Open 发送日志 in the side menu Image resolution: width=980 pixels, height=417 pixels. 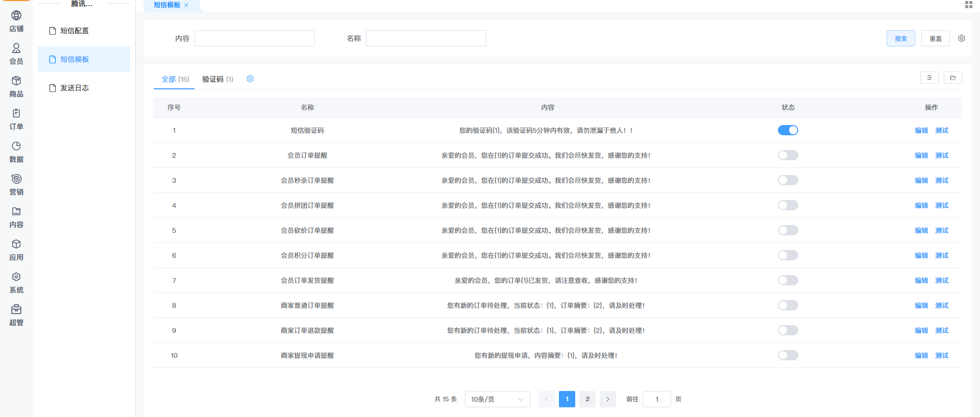(84, 88)
